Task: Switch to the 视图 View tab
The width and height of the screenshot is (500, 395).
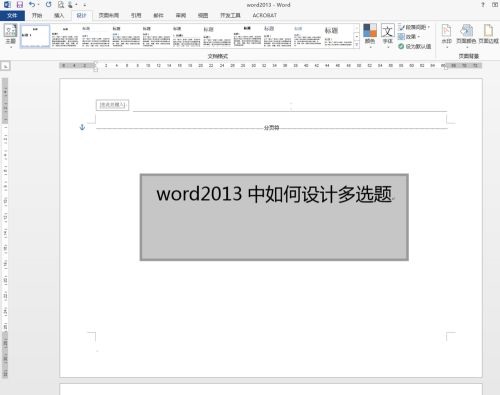Action: [203, 15]
